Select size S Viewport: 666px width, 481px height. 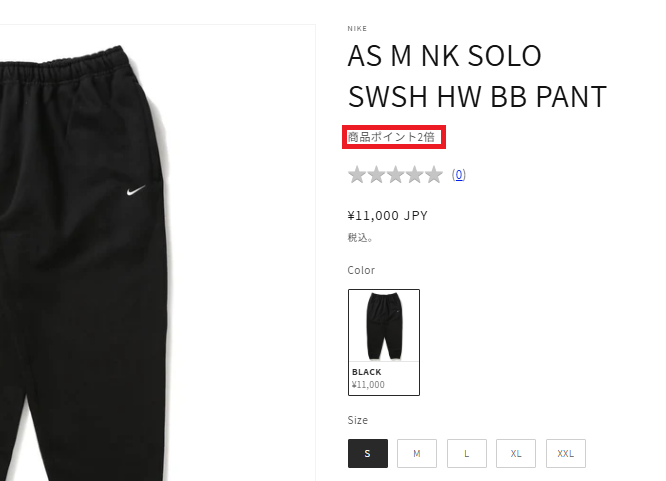(x=367, y=454)
